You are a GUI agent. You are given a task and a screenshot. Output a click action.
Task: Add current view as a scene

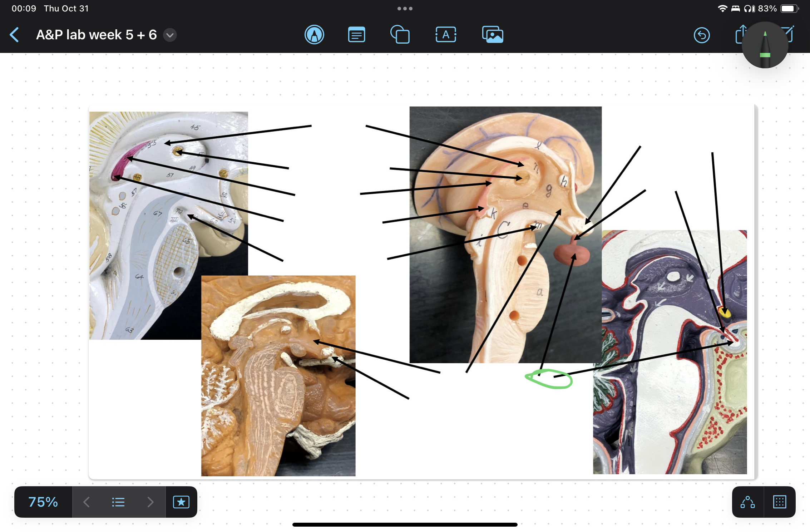(x=181, y=502)
